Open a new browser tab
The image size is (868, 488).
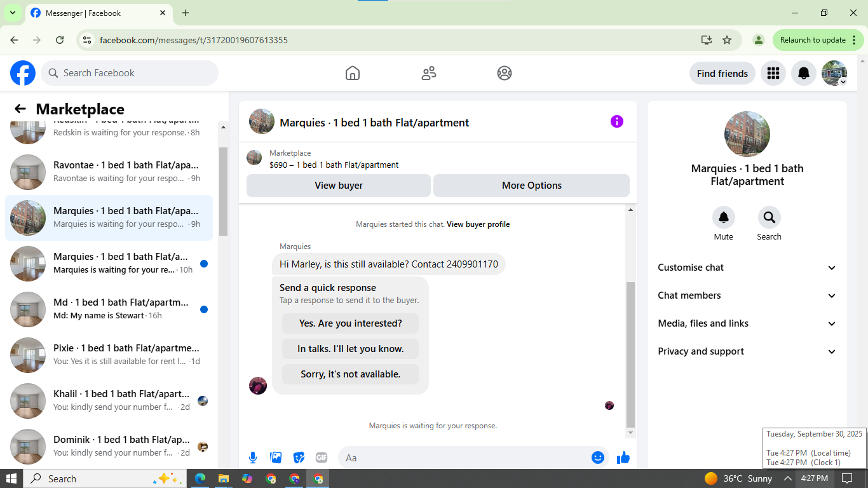tap(186, 13)
